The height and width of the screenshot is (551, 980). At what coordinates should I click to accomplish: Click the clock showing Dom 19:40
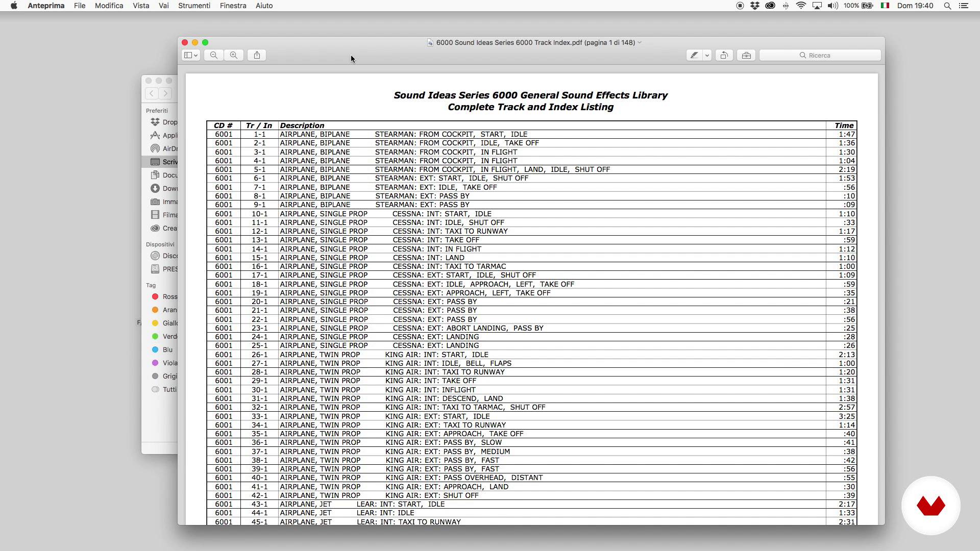915,6
